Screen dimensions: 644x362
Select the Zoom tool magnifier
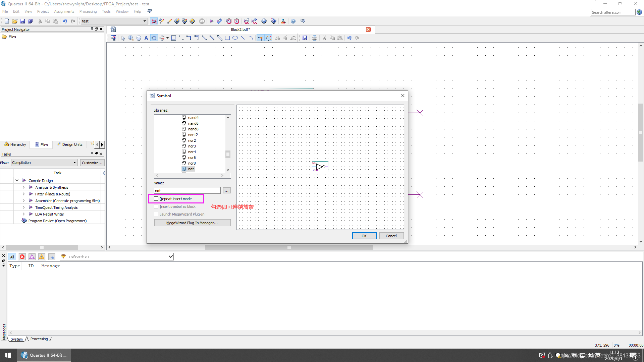tap(131, 38)
